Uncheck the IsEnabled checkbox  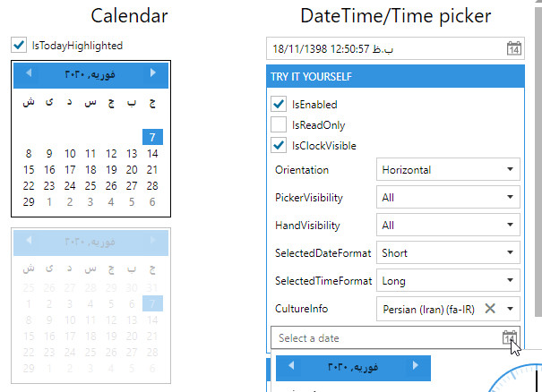click(x=279, y=104)
